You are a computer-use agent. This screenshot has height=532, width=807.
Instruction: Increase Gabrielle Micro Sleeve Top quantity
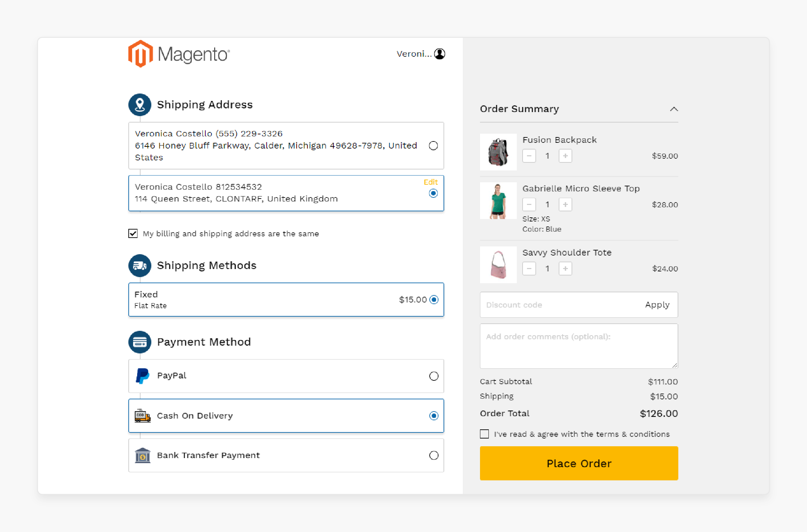(x=565, y=205)
